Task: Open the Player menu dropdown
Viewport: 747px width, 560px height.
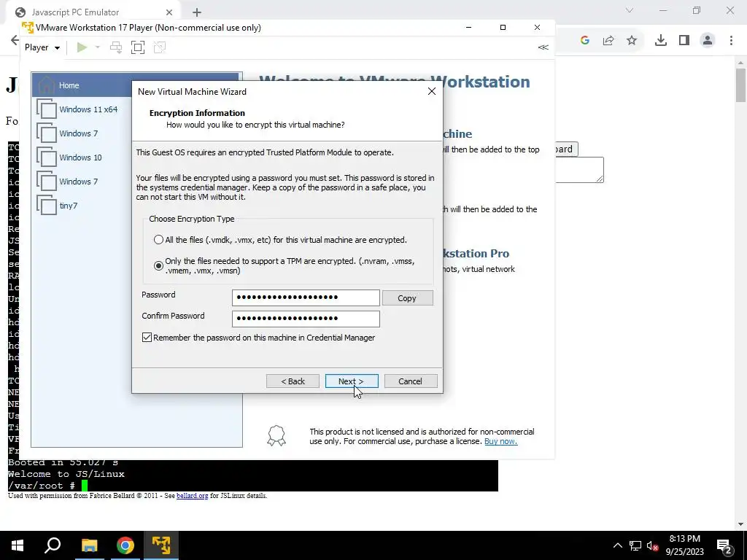Action: (x=42, y=47)
